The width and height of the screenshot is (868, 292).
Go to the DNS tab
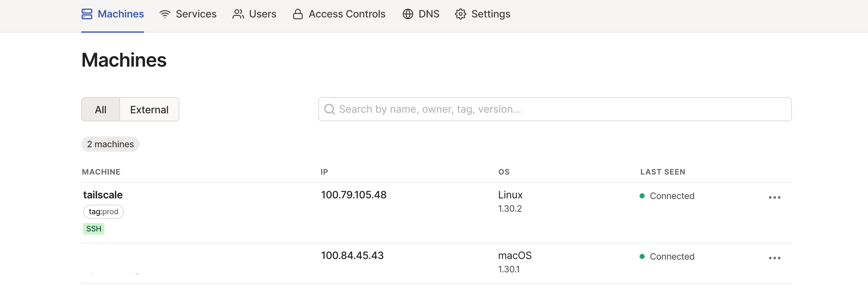tap(429, 14)
